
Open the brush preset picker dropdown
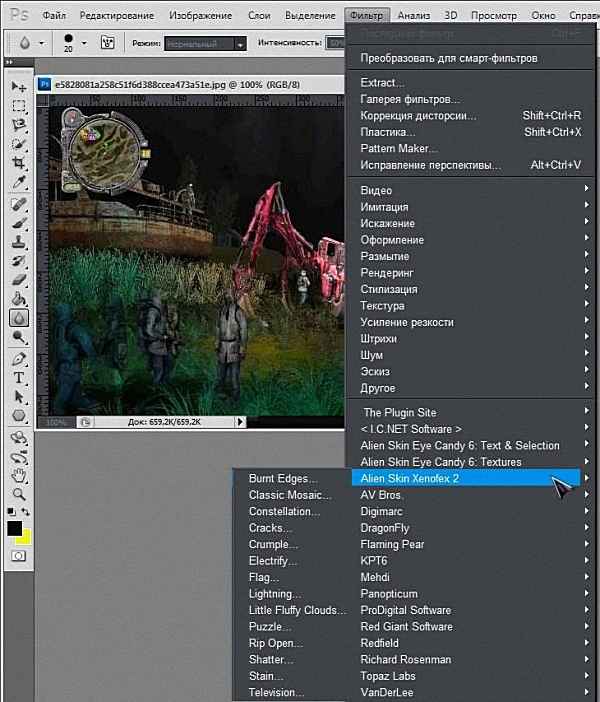pos(83,44)
